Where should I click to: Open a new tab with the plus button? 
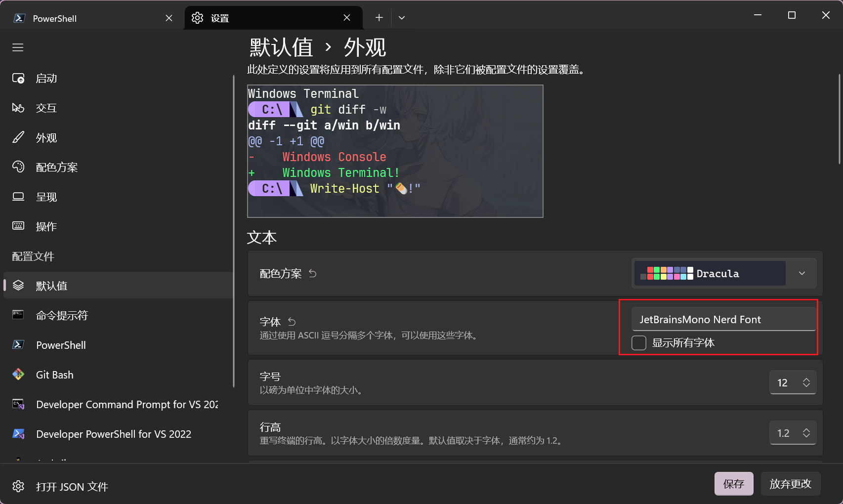coord(379,18)
